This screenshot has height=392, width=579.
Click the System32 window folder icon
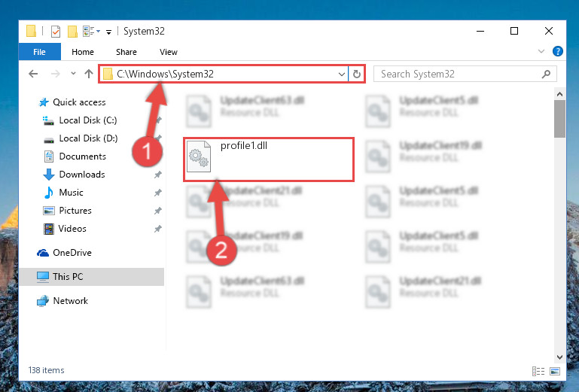[x=32, y=32]
